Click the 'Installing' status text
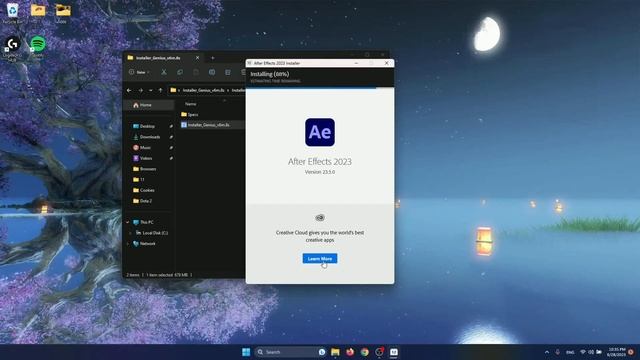 tap(269, 74)
